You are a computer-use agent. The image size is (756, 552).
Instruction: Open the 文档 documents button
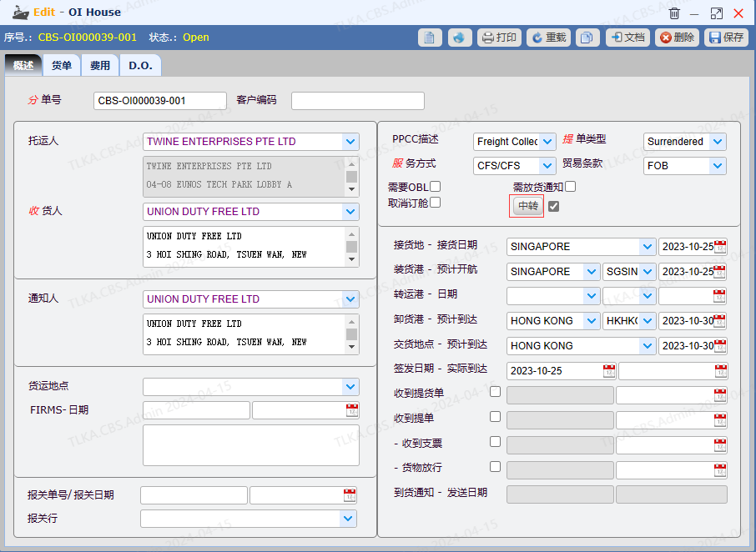click(627, 38)
